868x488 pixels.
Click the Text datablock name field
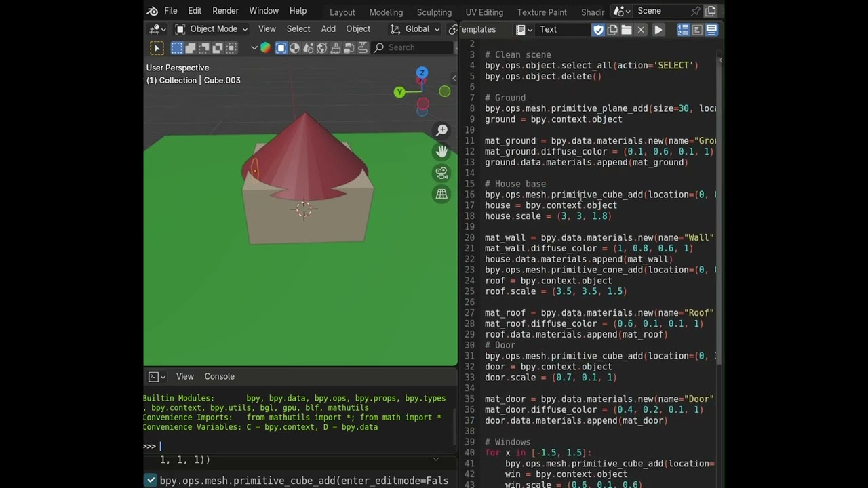click(562, 30)
